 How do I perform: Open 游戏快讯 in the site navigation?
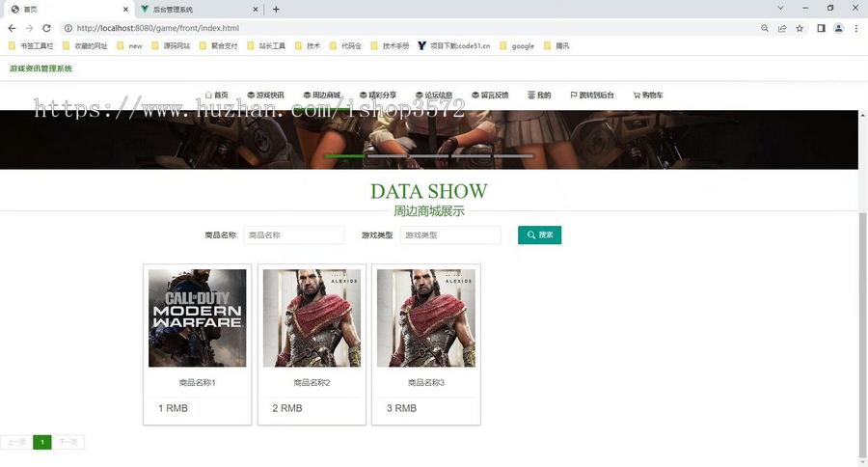[266, 96]
